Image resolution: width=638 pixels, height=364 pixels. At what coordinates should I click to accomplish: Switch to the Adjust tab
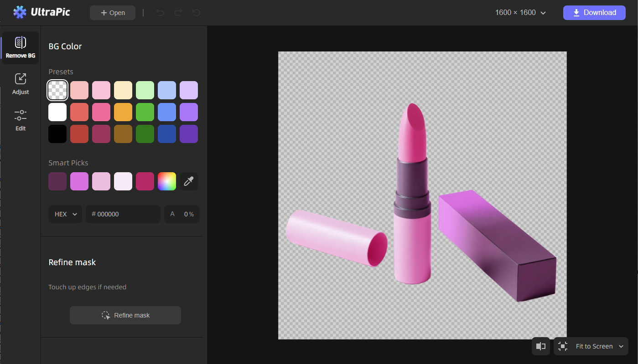pos(21,83)
